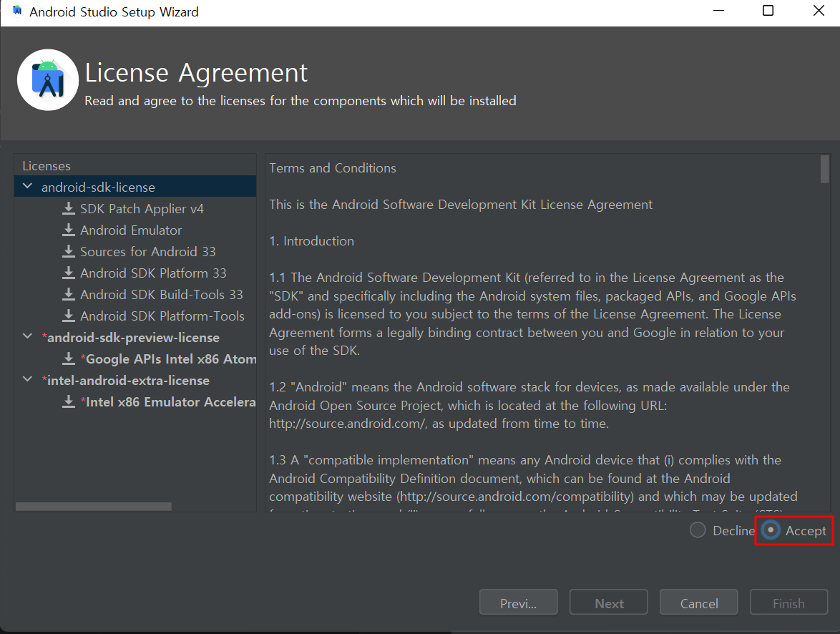The height and width of the screenshot is (634, 840).
Task: Select the Decline radio button
Action: pyautogui.click(x=698, y=530)
